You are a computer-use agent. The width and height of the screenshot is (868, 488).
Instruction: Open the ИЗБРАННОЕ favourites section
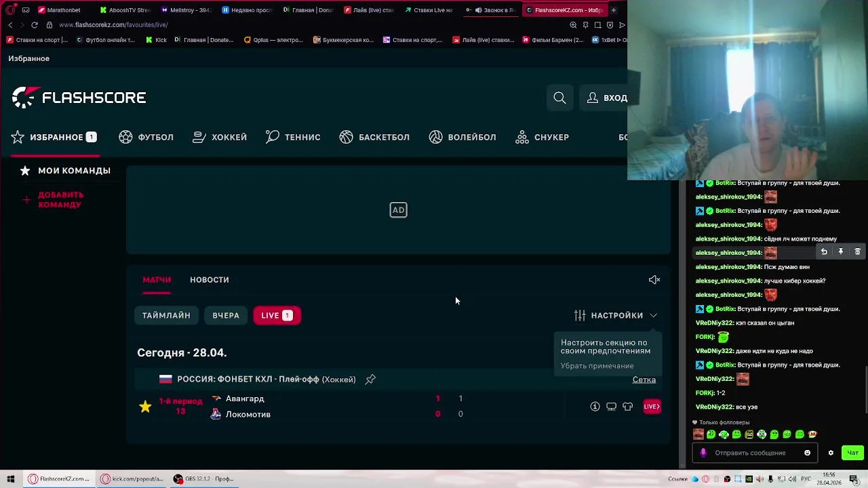click(x=54, y=137)
